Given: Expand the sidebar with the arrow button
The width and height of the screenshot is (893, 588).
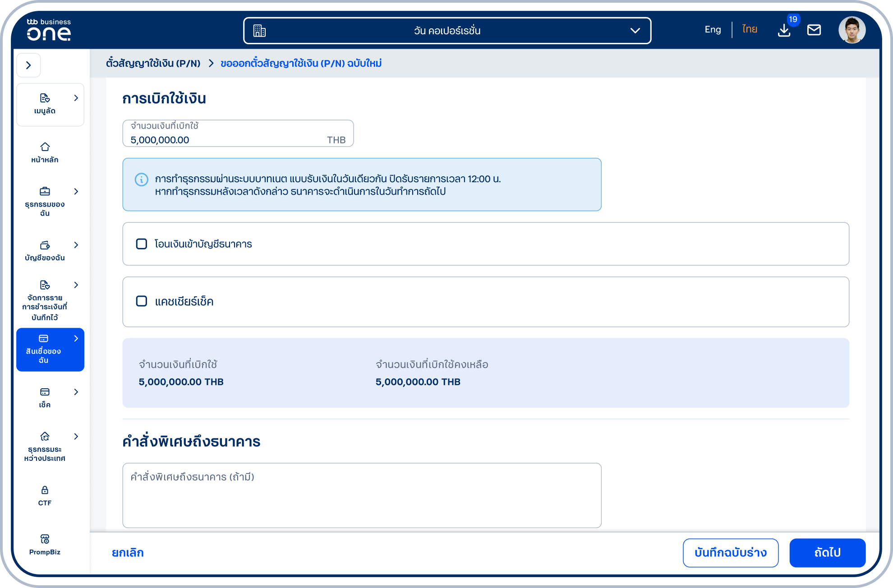Looking at the screenshot, I should tap(29, 65).
